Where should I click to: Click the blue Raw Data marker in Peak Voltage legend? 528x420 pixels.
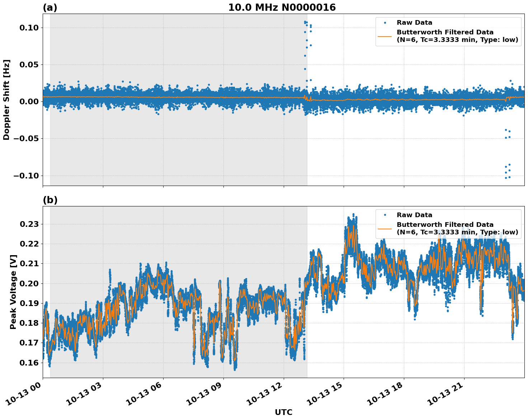[385, 215]
